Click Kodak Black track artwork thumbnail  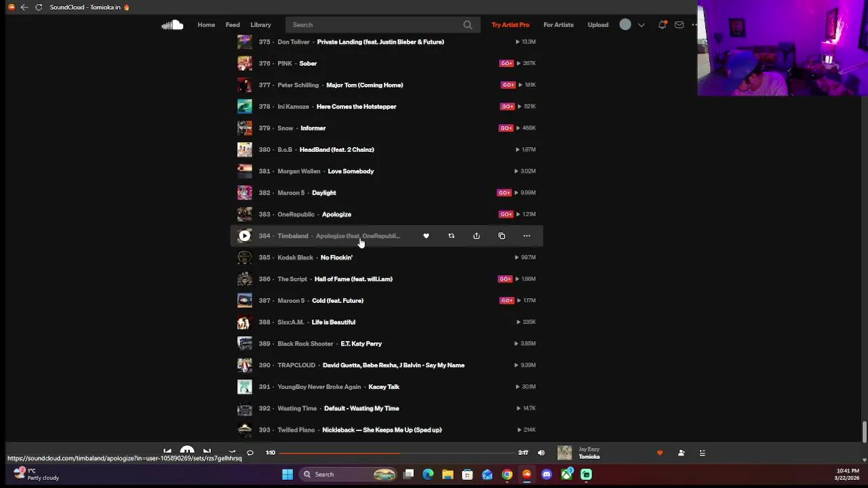245,258
